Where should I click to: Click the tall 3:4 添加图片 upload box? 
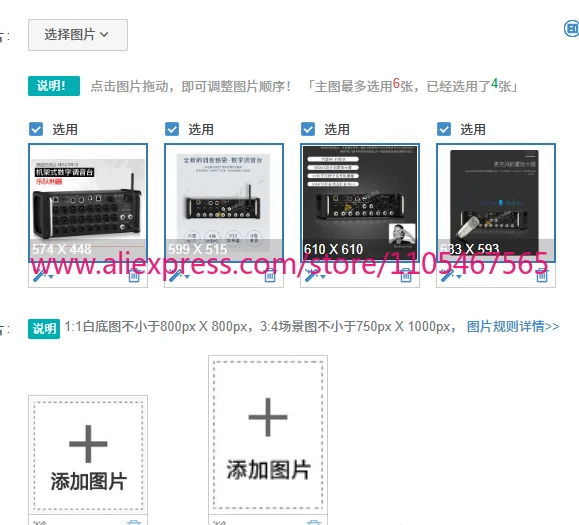pyautogui.click(x=268, y=435)
